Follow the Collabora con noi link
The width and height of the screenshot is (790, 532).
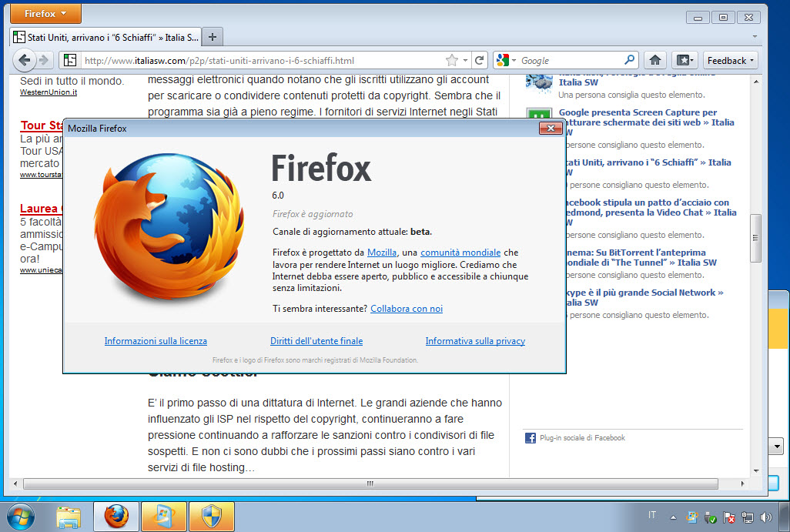point(407,308)
